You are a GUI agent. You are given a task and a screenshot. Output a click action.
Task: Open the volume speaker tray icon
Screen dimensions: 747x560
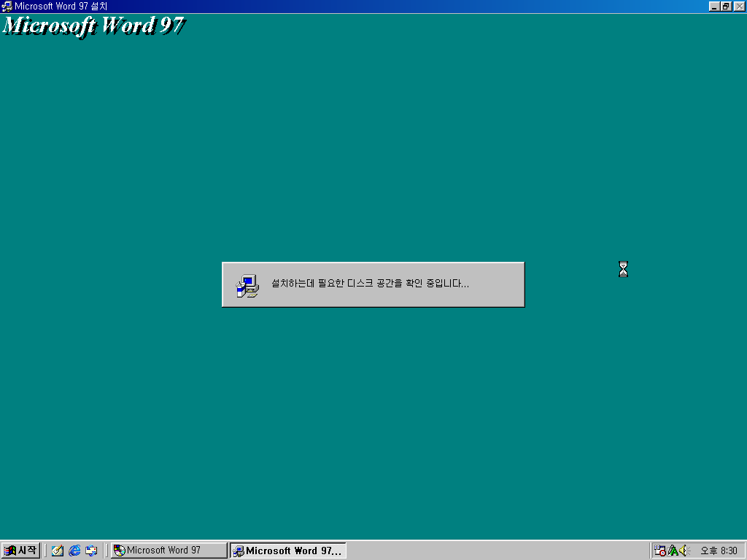coord(684,551)
